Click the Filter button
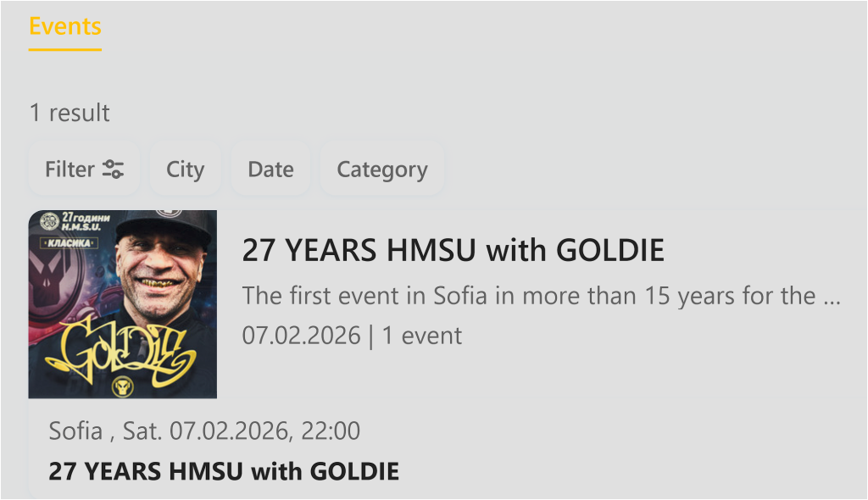This screenshot has height=500, width=868. coord(84,169)
